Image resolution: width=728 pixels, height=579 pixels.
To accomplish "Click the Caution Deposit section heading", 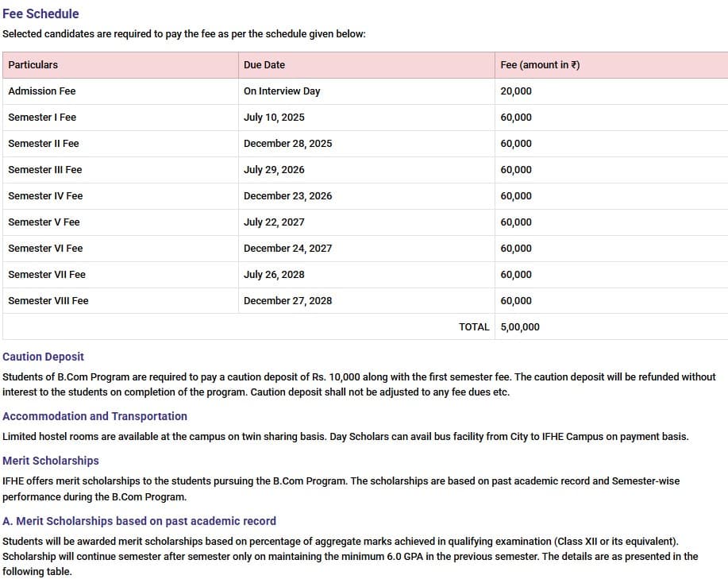I will pos(43,357).
